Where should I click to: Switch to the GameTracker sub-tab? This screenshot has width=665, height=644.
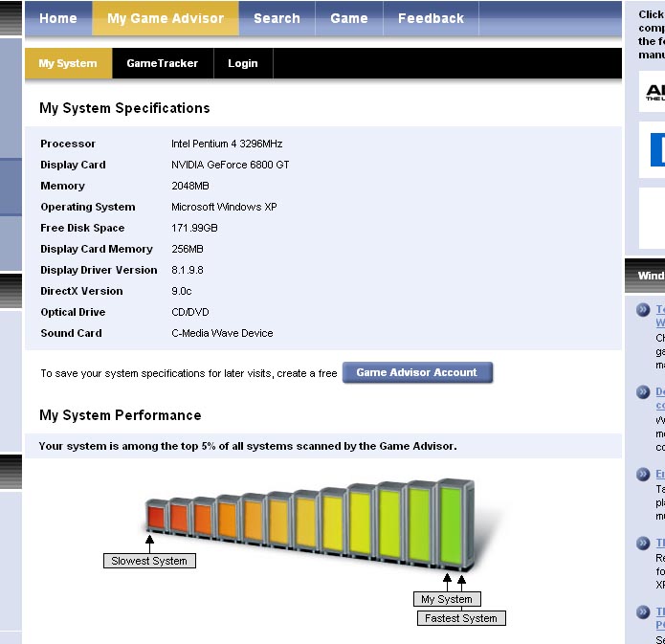(x=162, y=63)
